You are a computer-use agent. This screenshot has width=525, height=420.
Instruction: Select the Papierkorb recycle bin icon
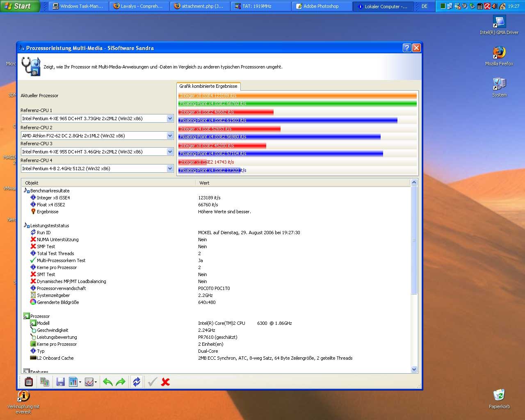499,399
